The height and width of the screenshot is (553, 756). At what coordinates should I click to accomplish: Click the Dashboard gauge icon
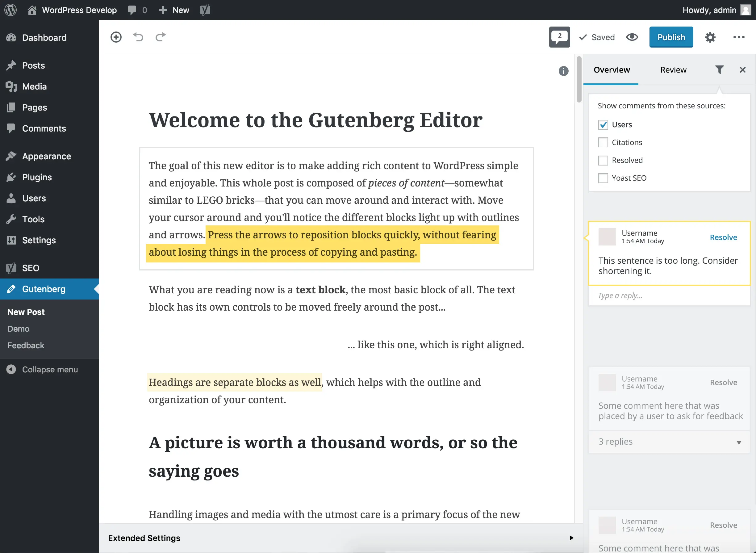pos(11,37)
